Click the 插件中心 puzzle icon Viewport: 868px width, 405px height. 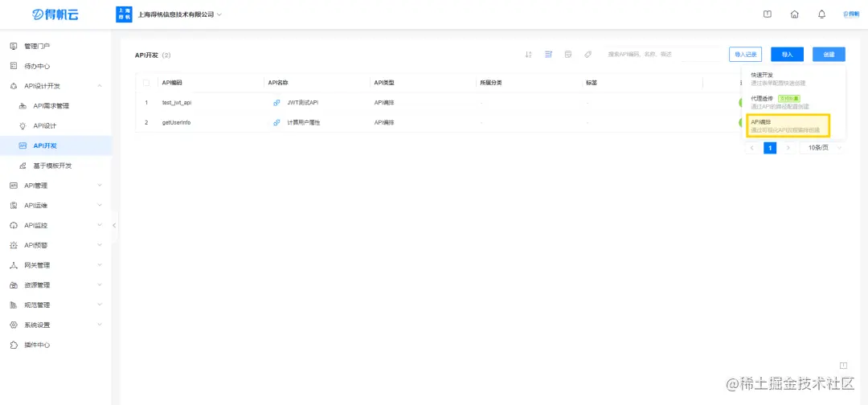pyautogui.click(x=14, y=345)
